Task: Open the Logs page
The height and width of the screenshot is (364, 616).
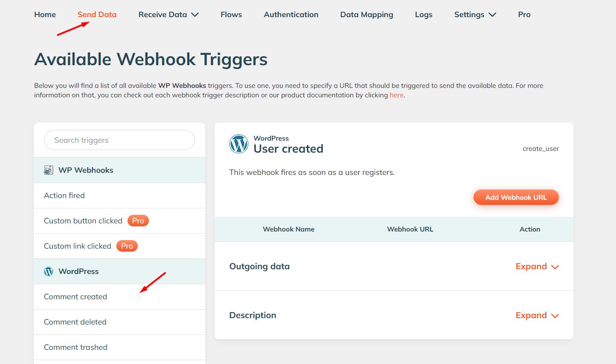Action: pyautogui.click(x=424, y=14)
